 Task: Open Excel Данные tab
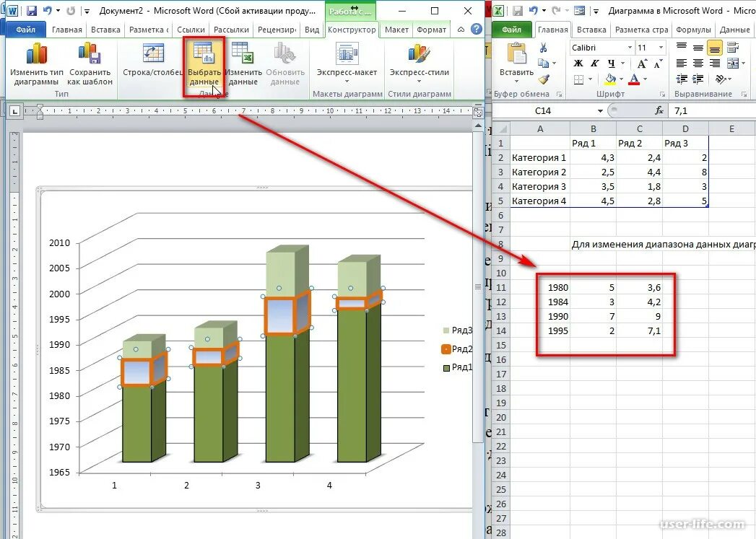pyautogui.click(x=734, y=30)
